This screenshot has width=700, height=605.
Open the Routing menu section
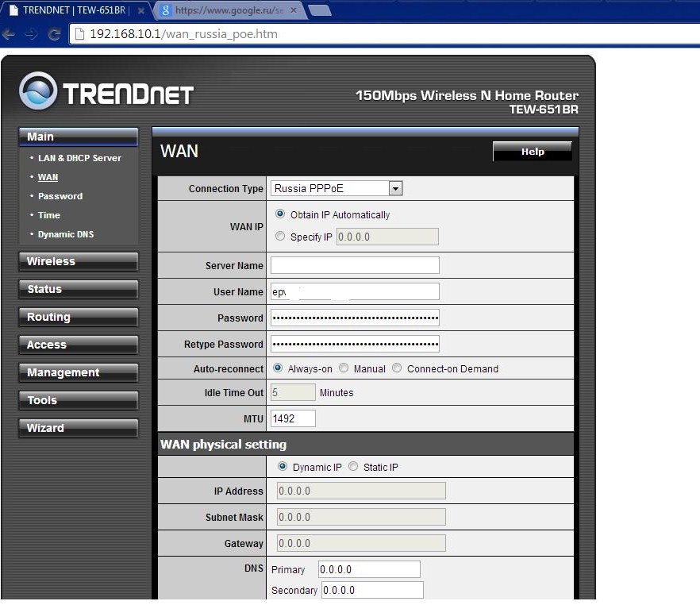tap(79, 317)
